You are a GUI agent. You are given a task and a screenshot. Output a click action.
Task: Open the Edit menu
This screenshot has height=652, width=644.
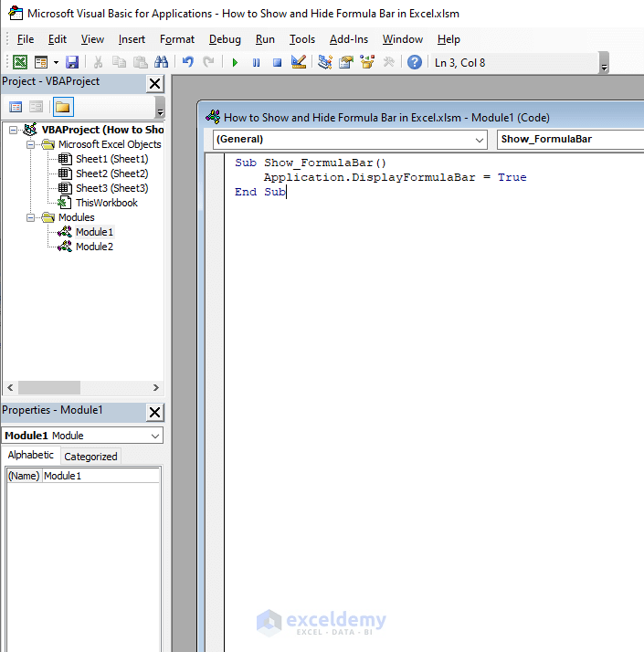coord(58,39)
